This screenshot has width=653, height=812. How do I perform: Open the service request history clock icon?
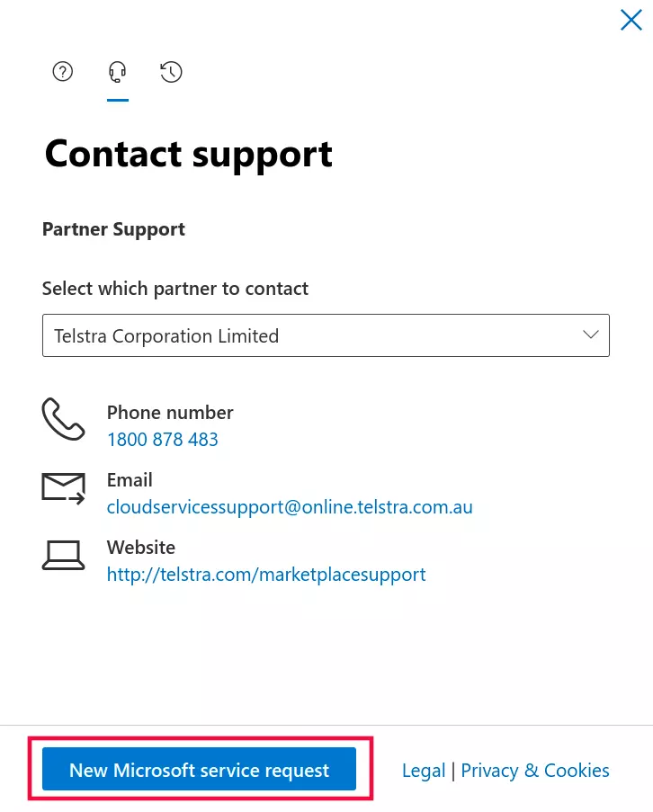coord(171,72)
